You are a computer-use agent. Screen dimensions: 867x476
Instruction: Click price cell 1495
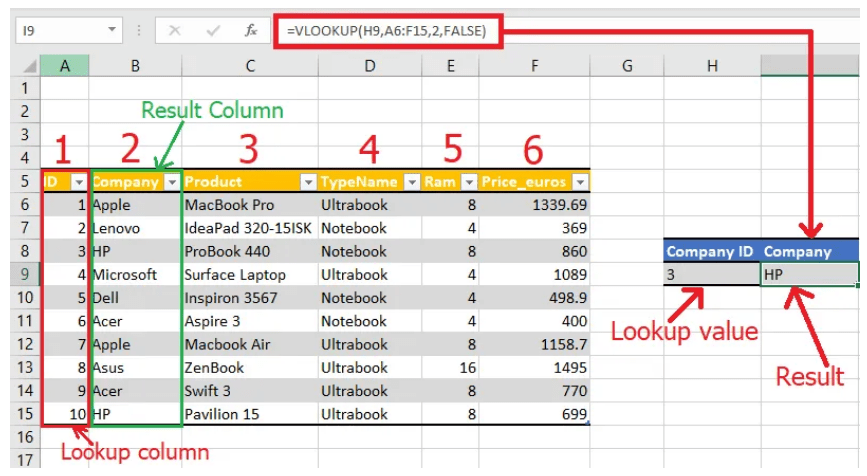pos(534,367)
